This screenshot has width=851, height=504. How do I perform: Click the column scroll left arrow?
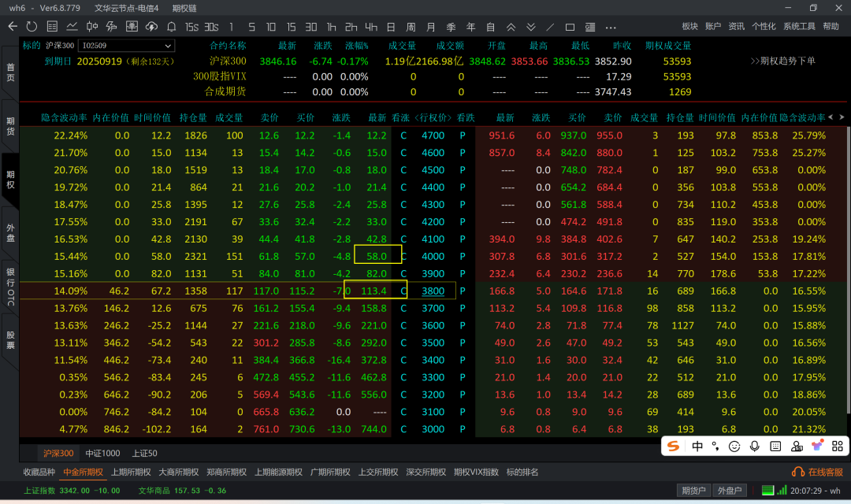pyautogui.click(x=831, y=117)
